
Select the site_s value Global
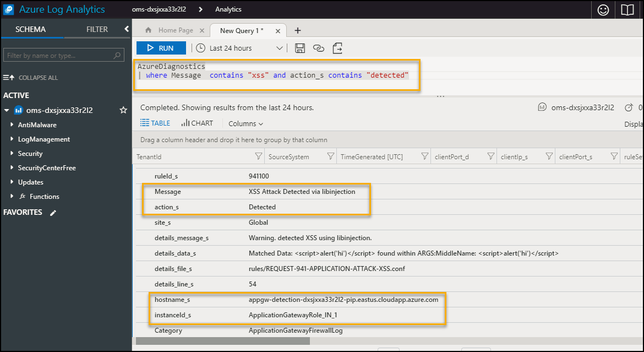258,223
